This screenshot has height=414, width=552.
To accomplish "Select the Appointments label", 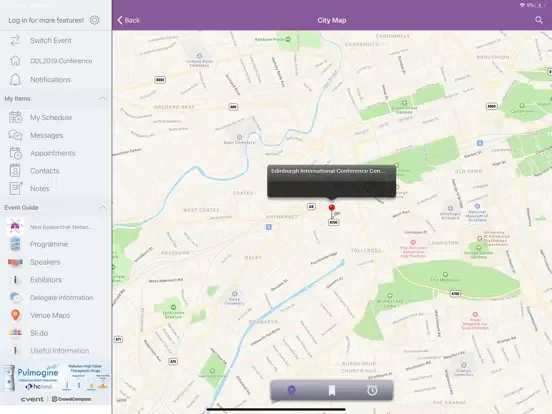I will (53, 153).
